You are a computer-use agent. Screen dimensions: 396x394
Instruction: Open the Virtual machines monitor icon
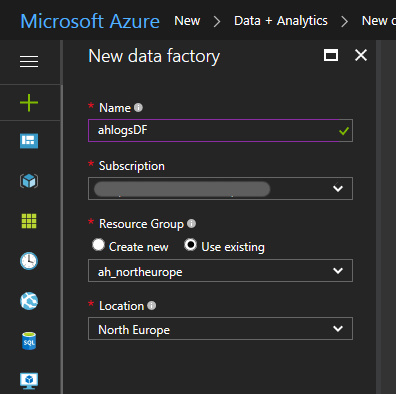[29, 381]
